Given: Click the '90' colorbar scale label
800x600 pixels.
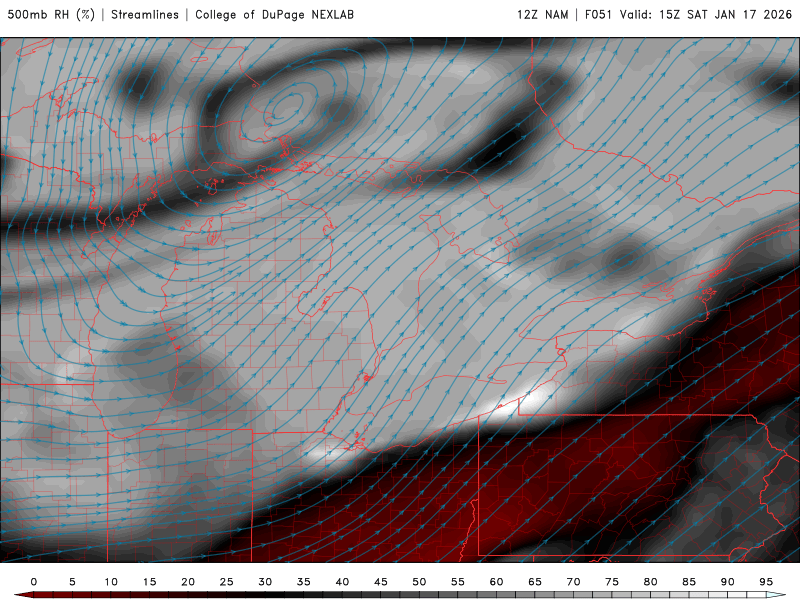Looking at the screenshot, I should [x=728, y=582].
